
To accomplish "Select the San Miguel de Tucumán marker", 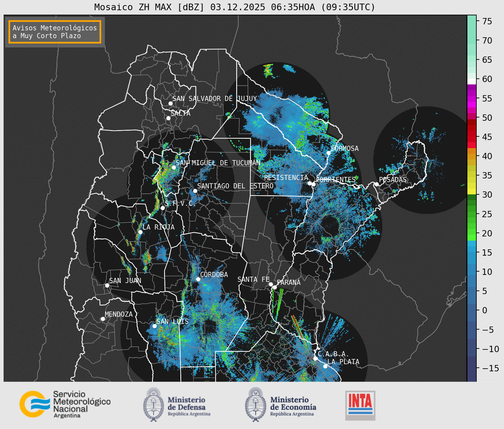I will coord(174,167).
